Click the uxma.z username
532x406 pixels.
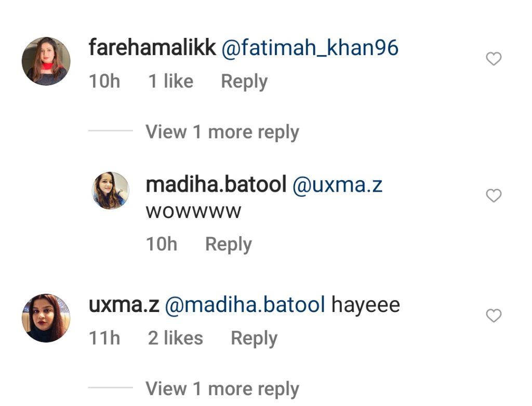tap(124, 305)
